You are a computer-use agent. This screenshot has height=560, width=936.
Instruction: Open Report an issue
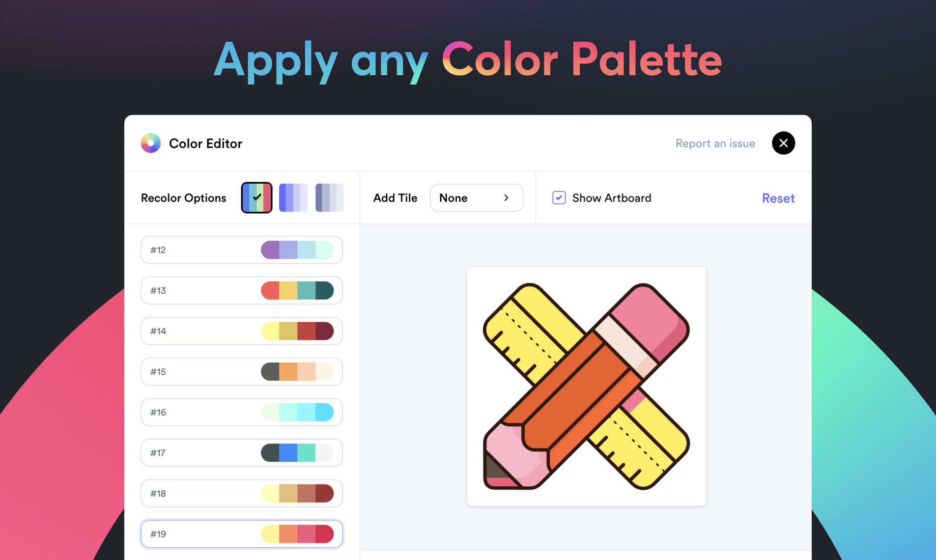715,143
